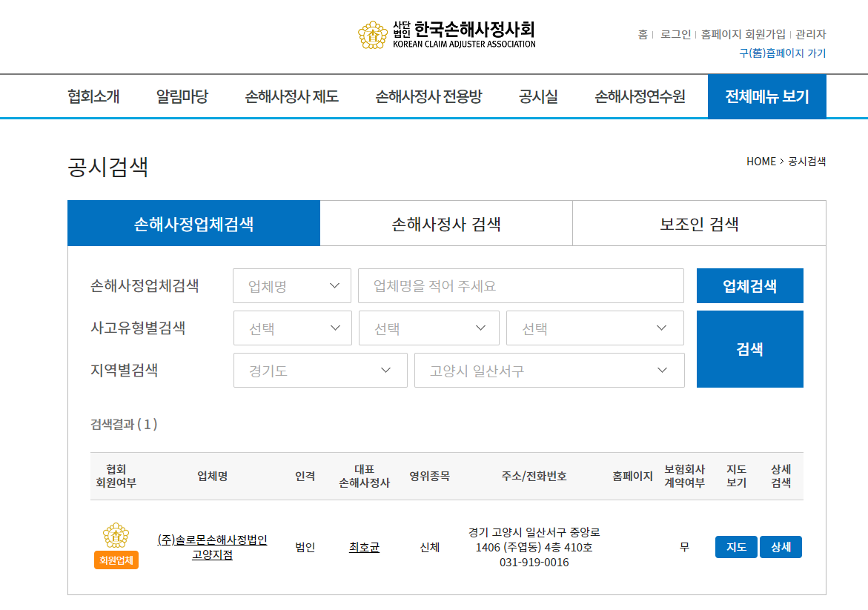Click the 법인 cell in result row
This screenshot has width=868, height=610.
tap(305, 547)
